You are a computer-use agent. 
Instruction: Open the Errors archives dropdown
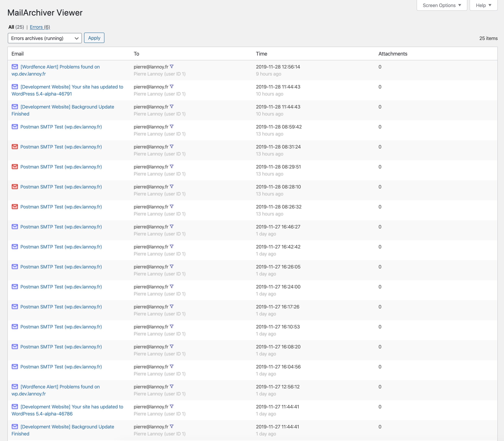click(45, 38)
